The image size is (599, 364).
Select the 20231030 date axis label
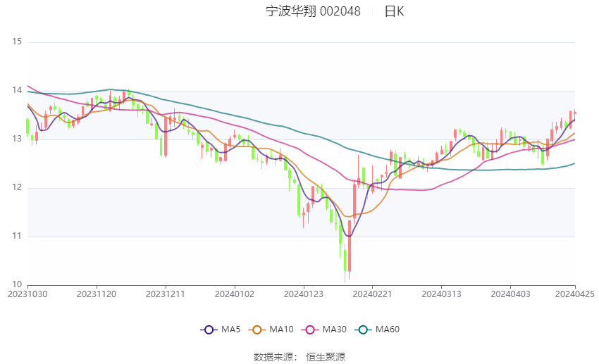(x=27, y=294)
